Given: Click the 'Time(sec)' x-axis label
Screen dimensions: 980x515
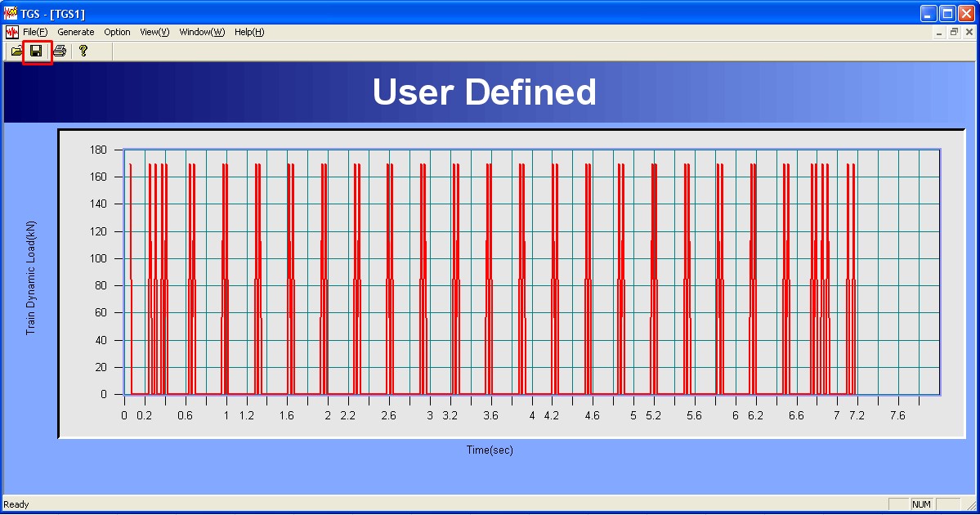Looking at the screenshot, I should click(490, 450).
